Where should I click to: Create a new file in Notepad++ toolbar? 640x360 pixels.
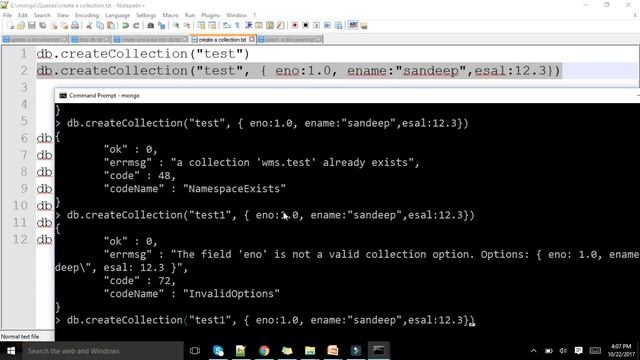(x=11, y=25)
